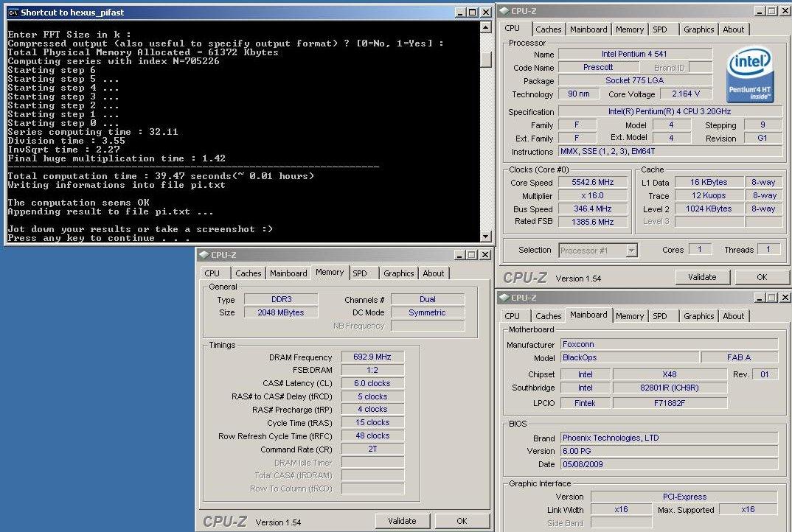Screen dimensions: 792x532
Task: Go to Memory tab in the CPU-Z mainboard window
Action: [x=629, y=316]
